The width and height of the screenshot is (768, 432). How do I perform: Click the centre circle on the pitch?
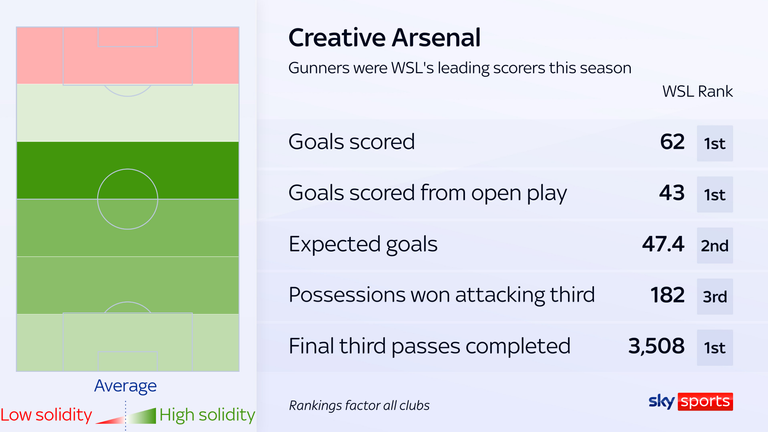click(x=127, y=199)
